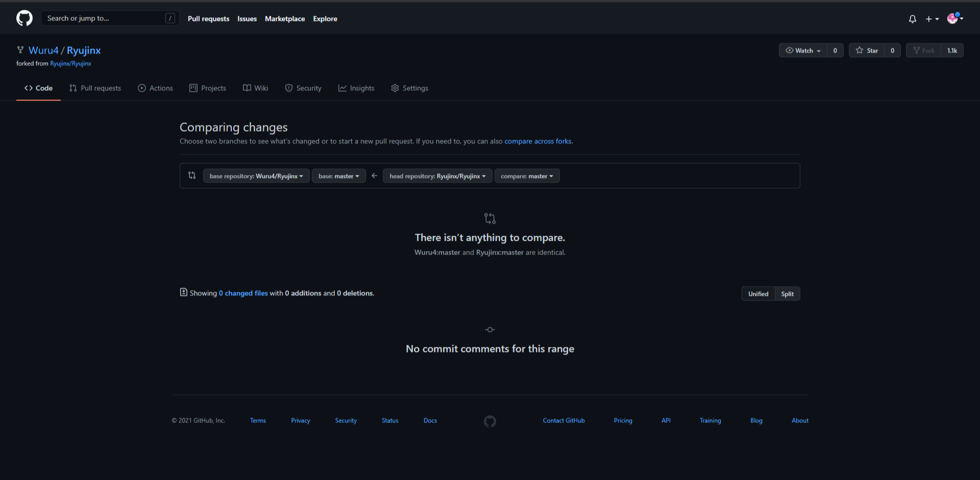Focus the Search or jump to field

(x=110, y=18)
